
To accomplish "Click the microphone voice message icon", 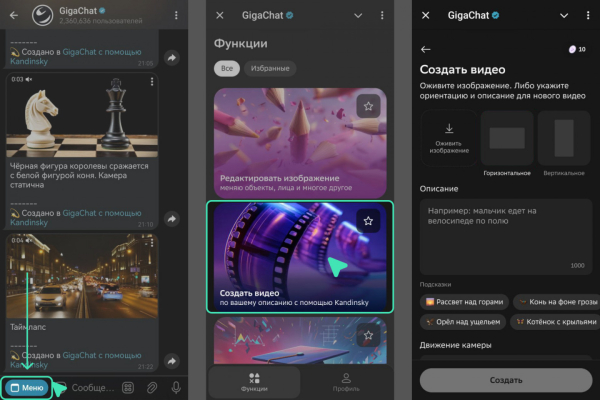I will pyautogui.click(x=176, y=388).
